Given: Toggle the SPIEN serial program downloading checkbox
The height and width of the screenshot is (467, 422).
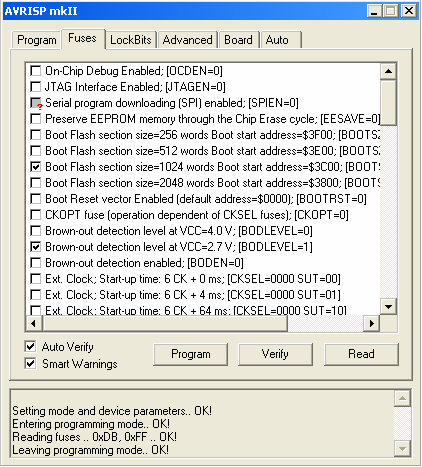Looking at the screenshot, I should (36, 103).
